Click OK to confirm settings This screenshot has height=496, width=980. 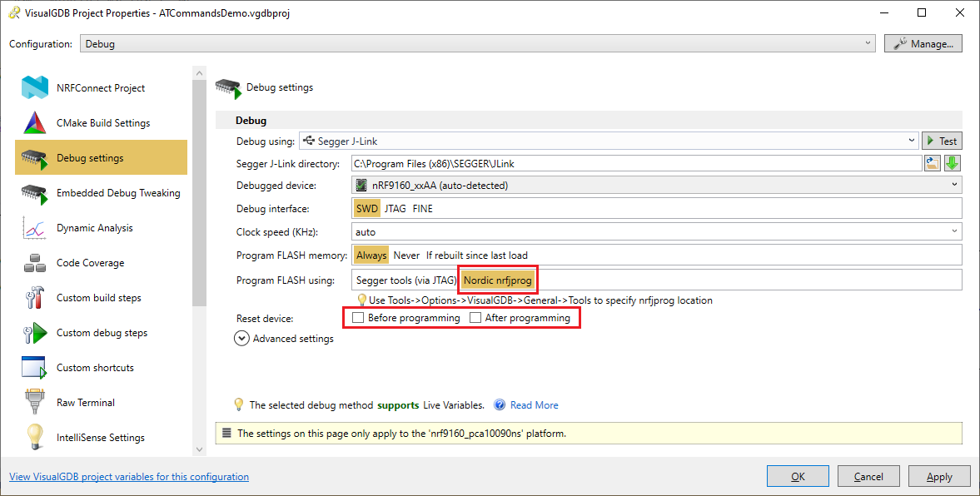(x=798, y=477)
